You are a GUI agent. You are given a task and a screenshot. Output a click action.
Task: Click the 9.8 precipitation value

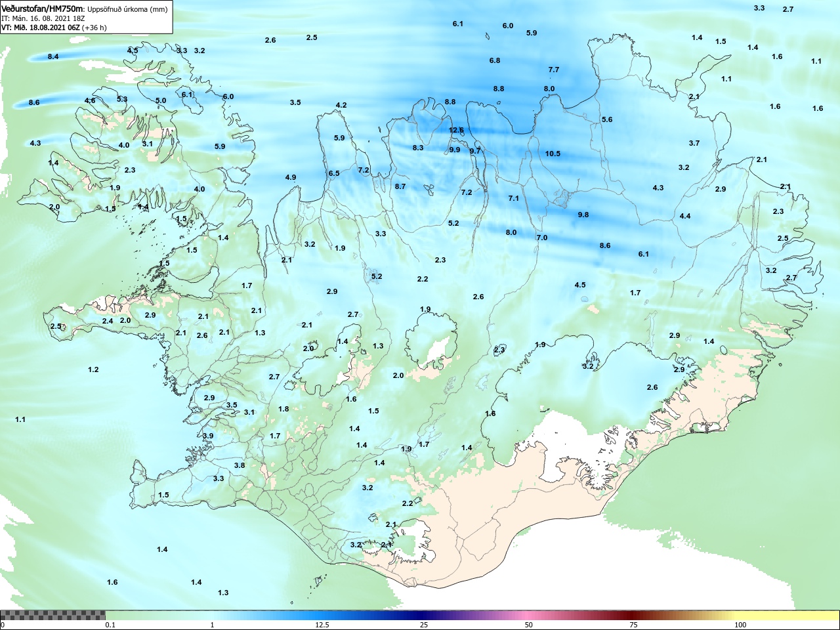[583, 215]
